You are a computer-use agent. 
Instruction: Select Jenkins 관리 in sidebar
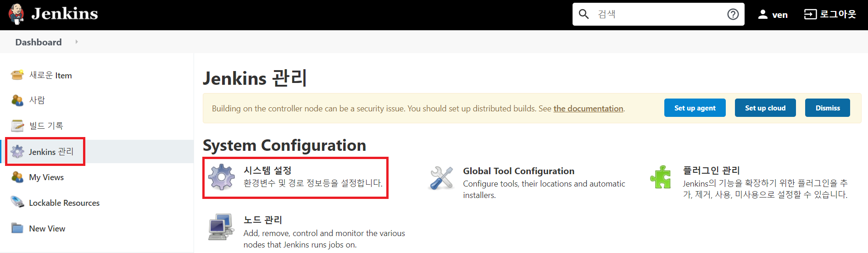tap(51, 152)
